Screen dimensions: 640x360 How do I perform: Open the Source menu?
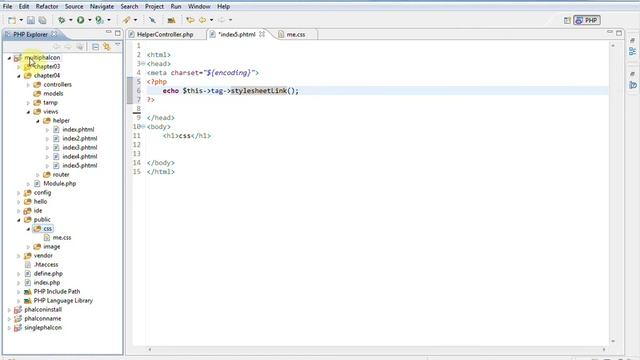pyautogui.click(x=74, y=7)
